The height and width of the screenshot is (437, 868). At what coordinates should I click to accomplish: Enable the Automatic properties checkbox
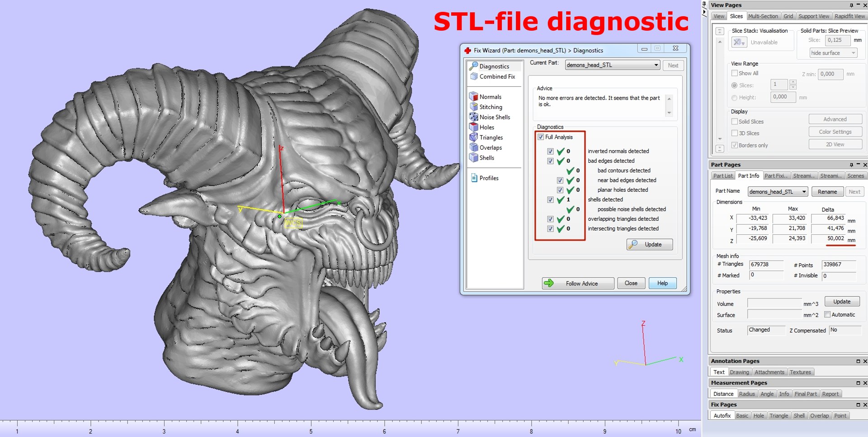[x=827, y=314]
